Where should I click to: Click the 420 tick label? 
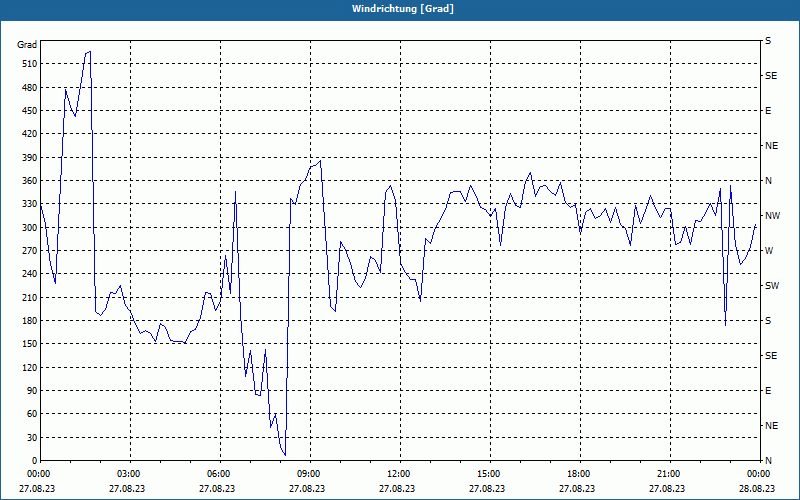tap(30, 134)
